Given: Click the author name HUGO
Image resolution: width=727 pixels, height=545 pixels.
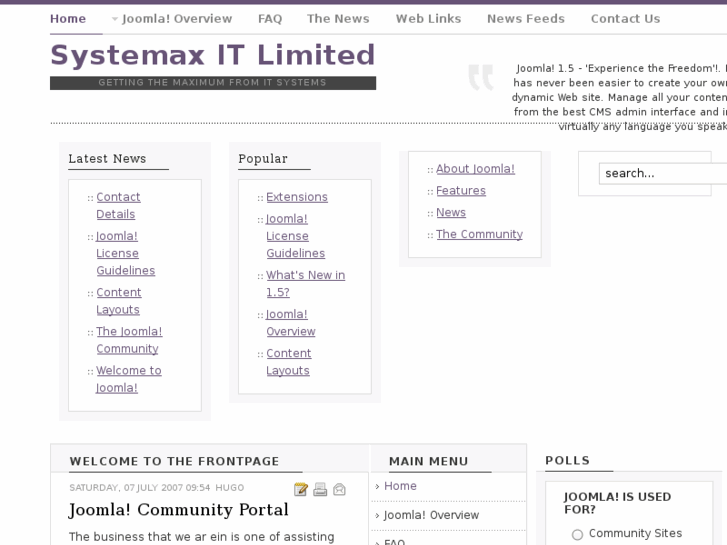Looking at the screenshot, I should click(230, 488).
